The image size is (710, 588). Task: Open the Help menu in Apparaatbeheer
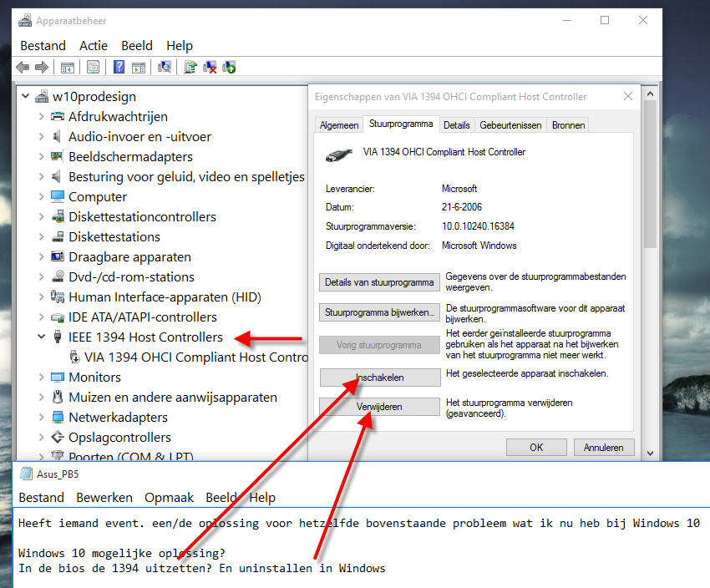(180, 46)
